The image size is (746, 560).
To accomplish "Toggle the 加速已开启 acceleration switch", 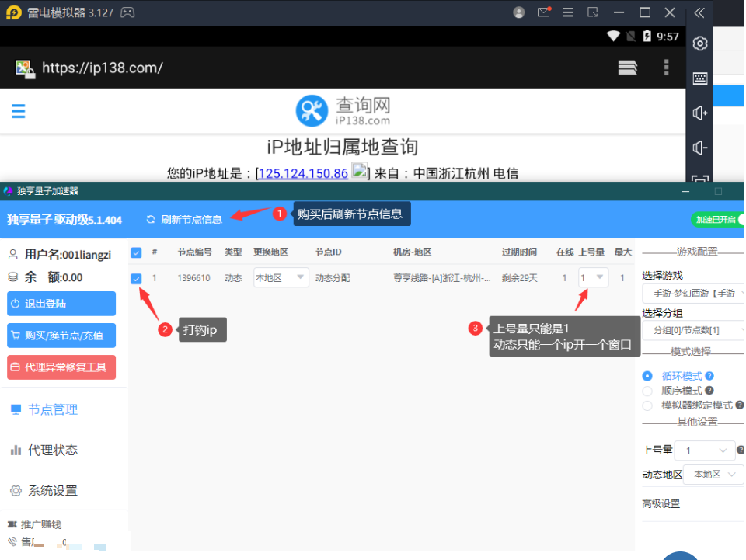I will (717, 220).
